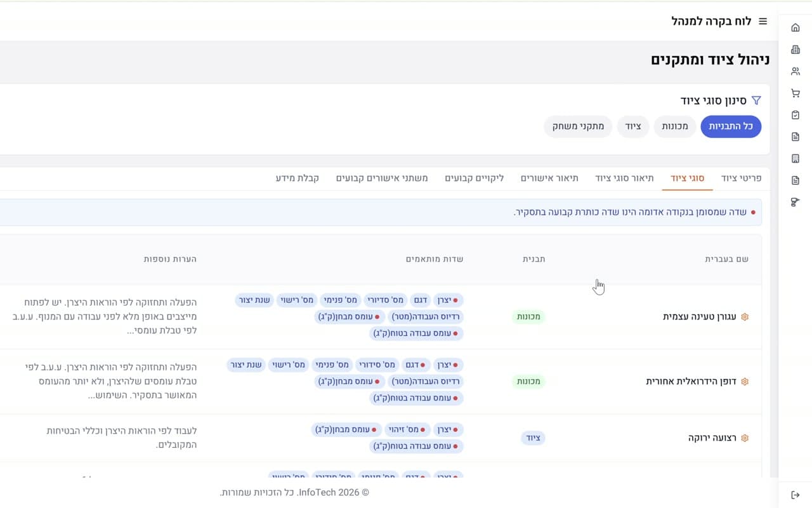Click the gear icon beside רצועה ירוקה
Viewport: 812px width, 508px height.
[x=745, y=438]
